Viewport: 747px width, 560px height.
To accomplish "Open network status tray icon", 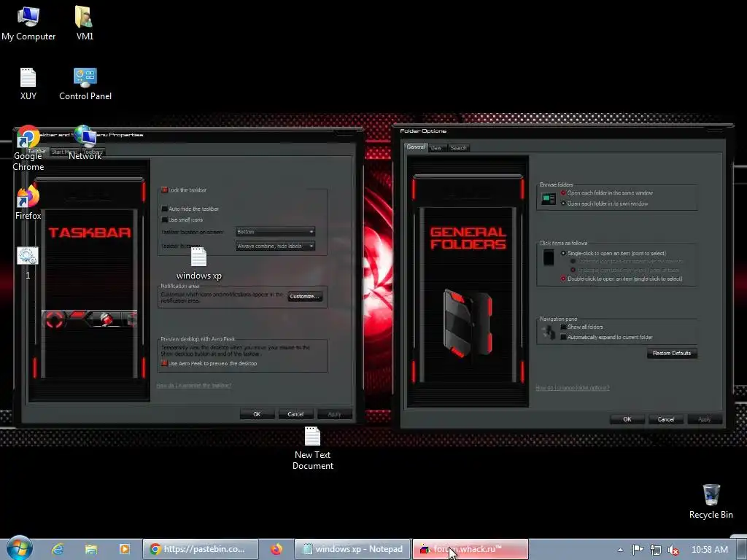I will point(656,550).
